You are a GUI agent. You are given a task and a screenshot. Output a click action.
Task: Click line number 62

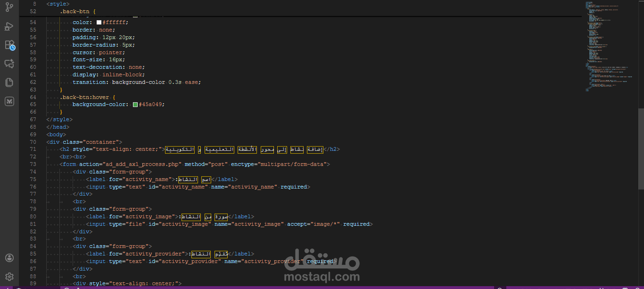[33, 83]
